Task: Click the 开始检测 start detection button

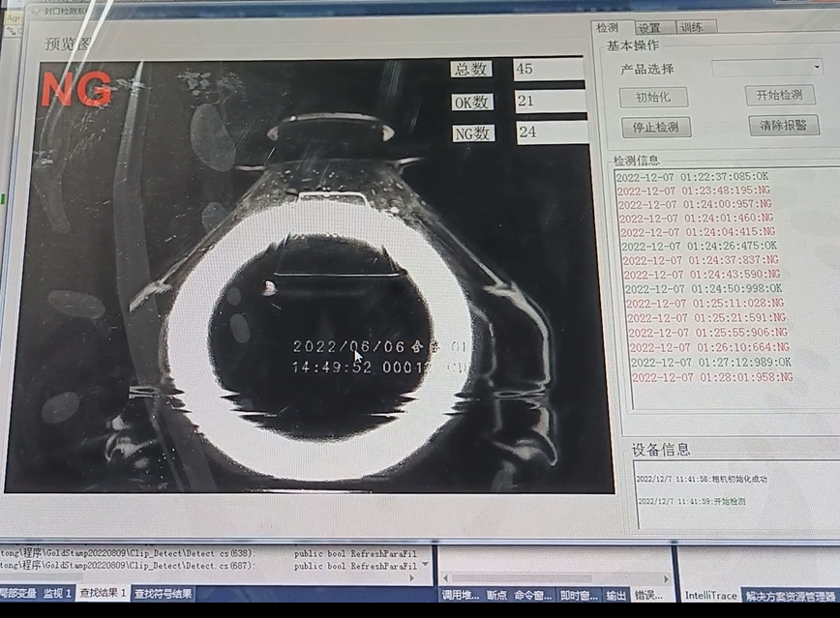Action: tap(779, 95)
